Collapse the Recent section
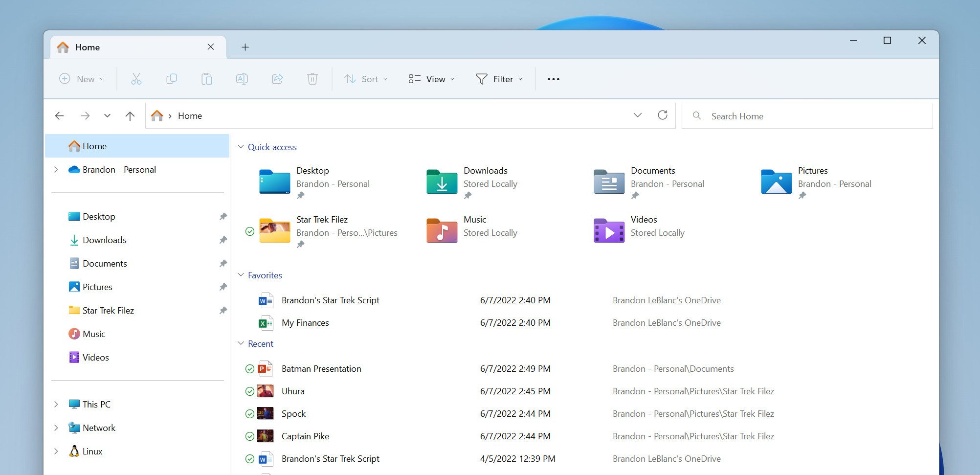 (241, 343)
